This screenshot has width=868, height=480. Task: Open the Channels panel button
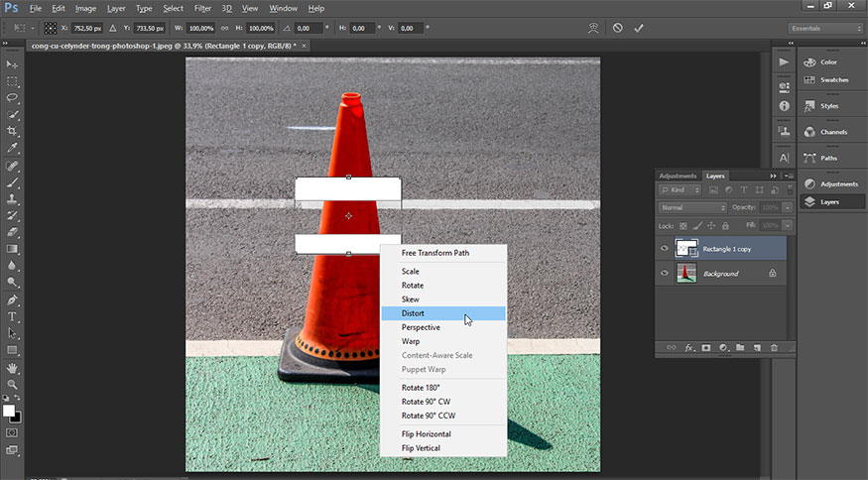coord(828,132)
